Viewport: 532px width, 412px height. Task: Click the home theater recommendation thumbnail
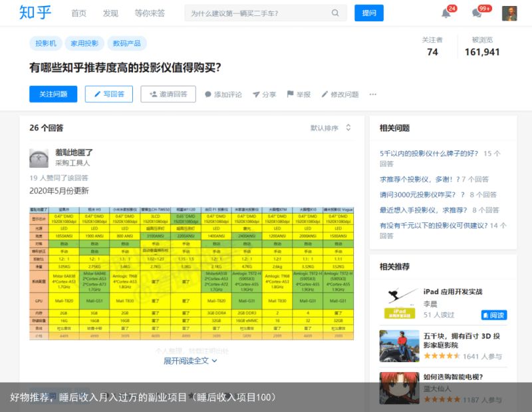[x=400, y=346]
